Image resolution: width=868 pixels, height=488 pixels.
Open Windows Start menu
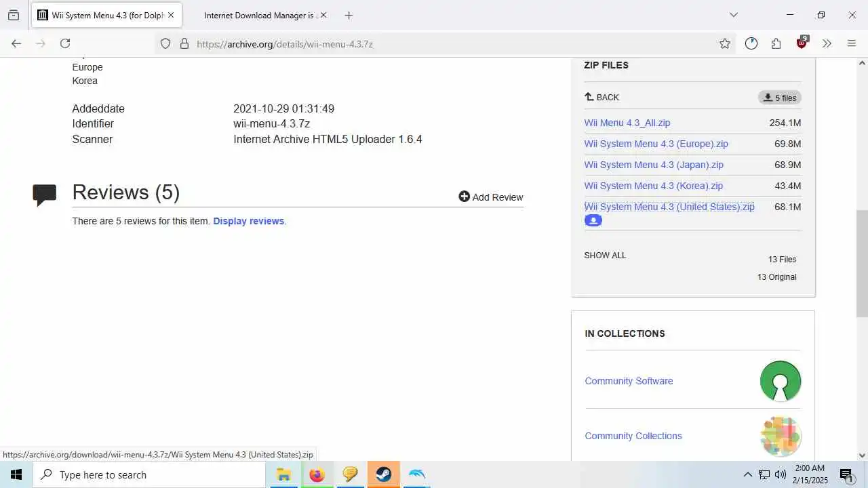[16, 474]
